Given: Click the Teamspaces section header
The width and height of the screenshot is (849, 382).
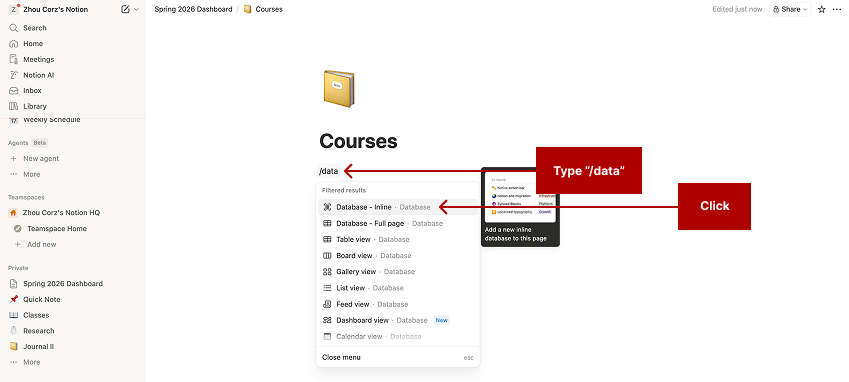Looking at the screenshot, I should tap(26, 197).
